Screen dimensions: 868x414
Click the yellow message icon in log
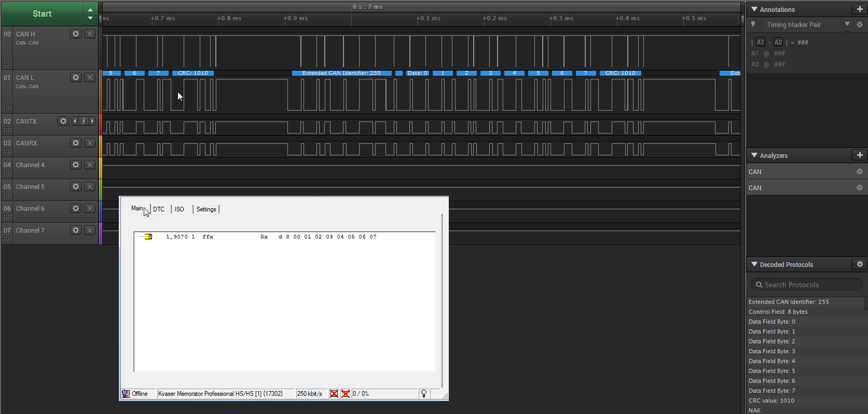coord(148,237)
